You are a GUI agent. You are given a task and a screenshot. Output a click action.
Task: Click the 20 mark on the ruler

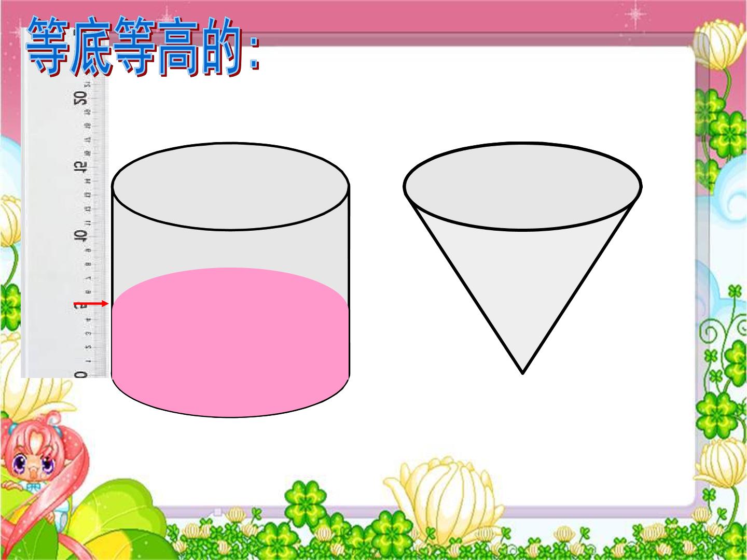point(80,97)
